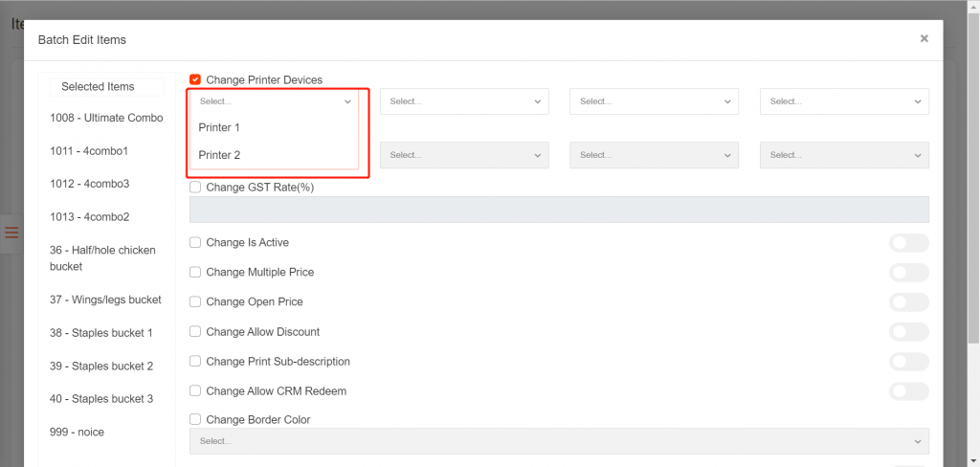The image size is (980, 467).
Task: Select item 38 - Staples bucket 1
Action: point(100,333)
